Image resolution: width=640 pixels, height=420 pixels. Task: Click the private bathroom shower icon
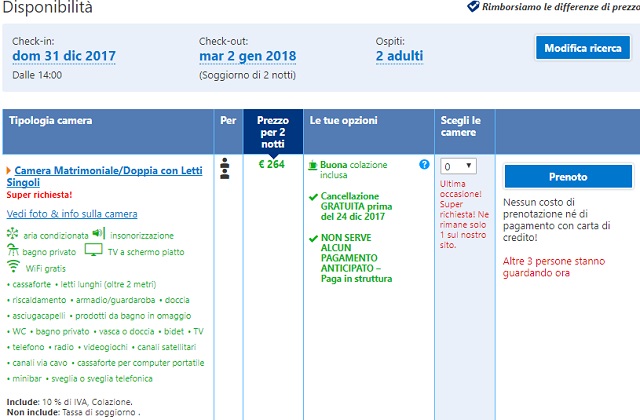[x=13, y=250]
